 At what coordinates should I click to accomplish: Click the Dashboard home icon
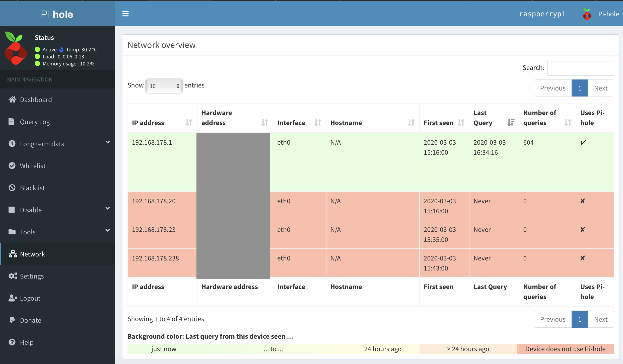[x=12, y=100]
